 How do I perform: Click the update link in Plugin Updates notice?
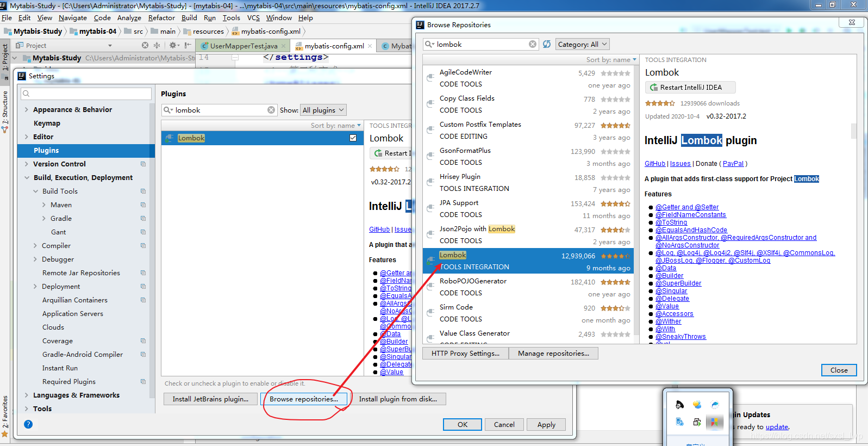click(777, 427)
